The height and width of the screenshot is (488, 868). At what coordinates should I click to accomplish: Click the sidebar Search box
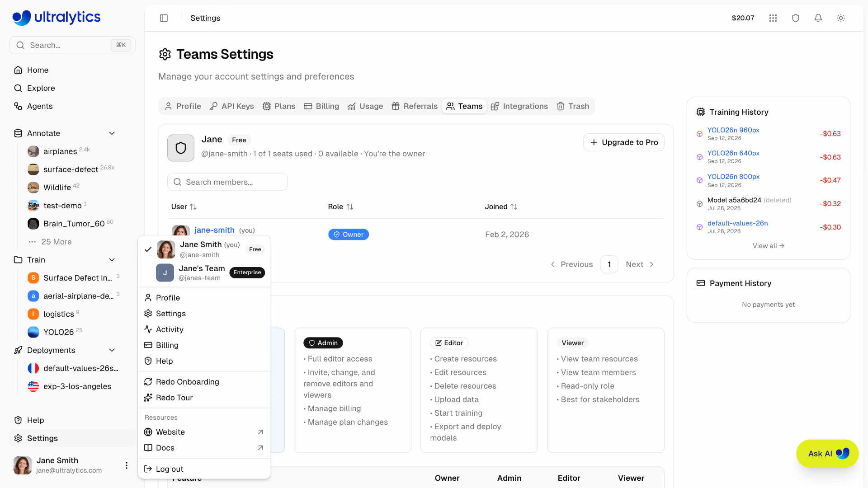(72, 45)
